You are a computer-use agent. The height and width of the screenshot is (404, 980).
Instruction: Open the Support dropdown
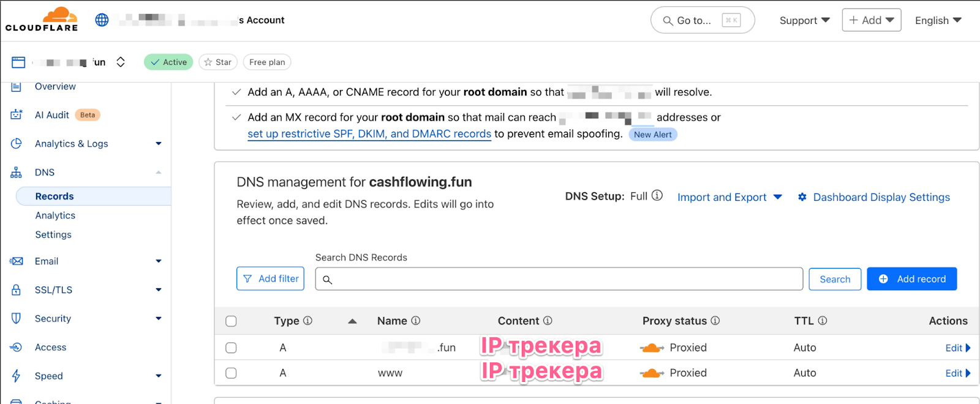point(804,20)
